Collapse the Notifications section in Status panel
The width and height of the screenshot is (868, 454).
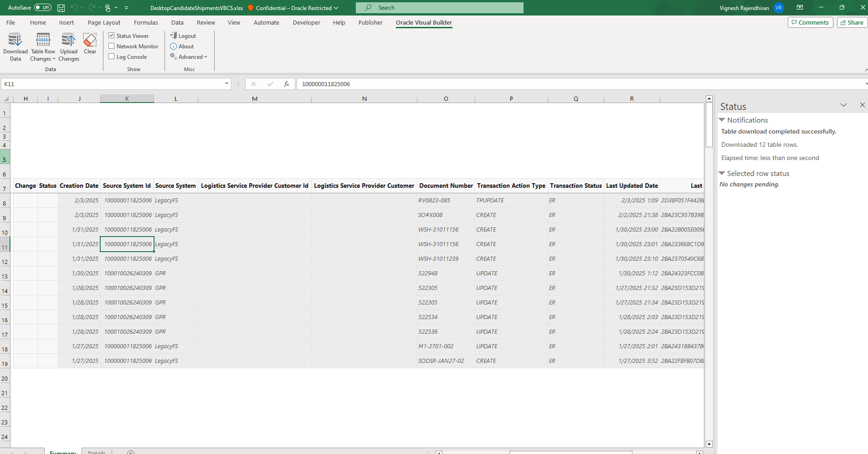(x=722, y=120)
